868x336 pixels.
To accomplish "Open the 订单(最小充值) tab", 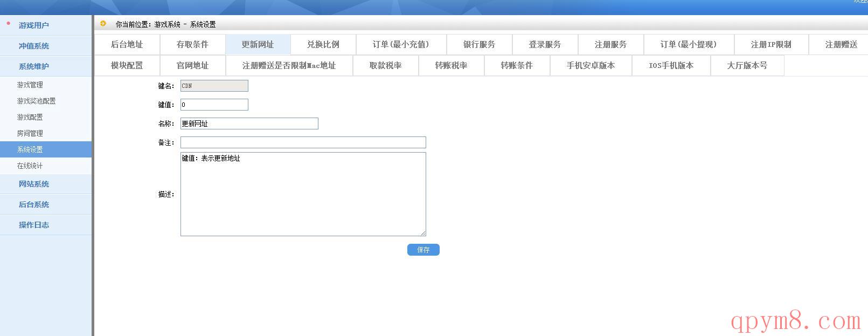I will pos(401,45).
